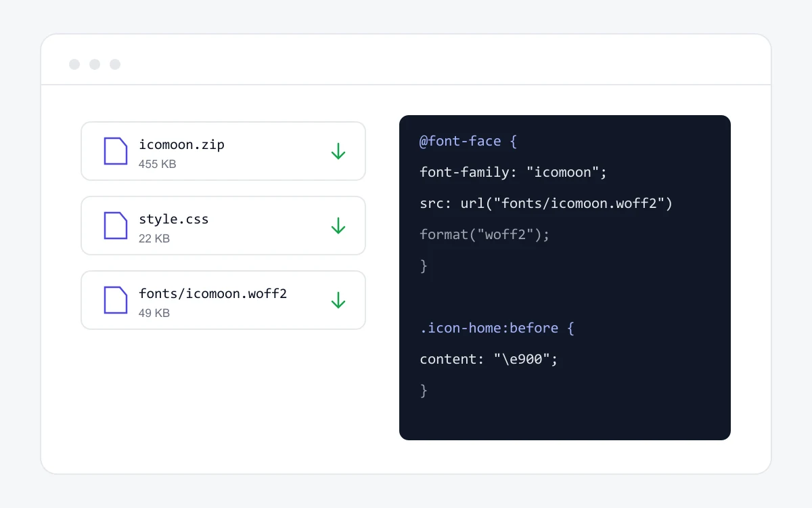The image size is (812, 508).
Task: Download fonts/icomoon.woff2 with its green arrow
Action: click(338, 300)
